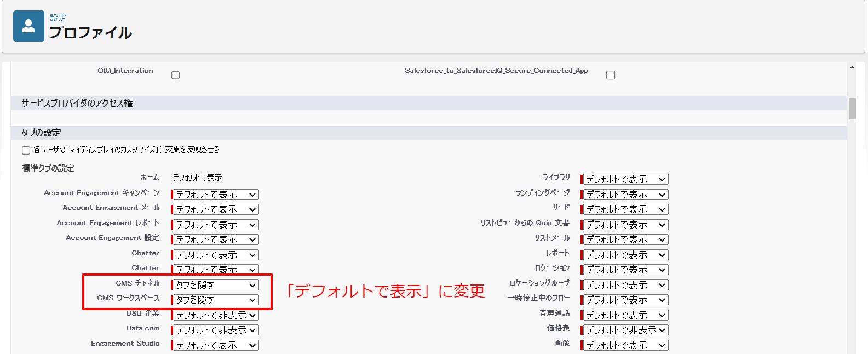Click the profile person icon in header
Image resolution: width=868 pixels, height=354 pixels.
pyautogui.click(x=28, y=26)
